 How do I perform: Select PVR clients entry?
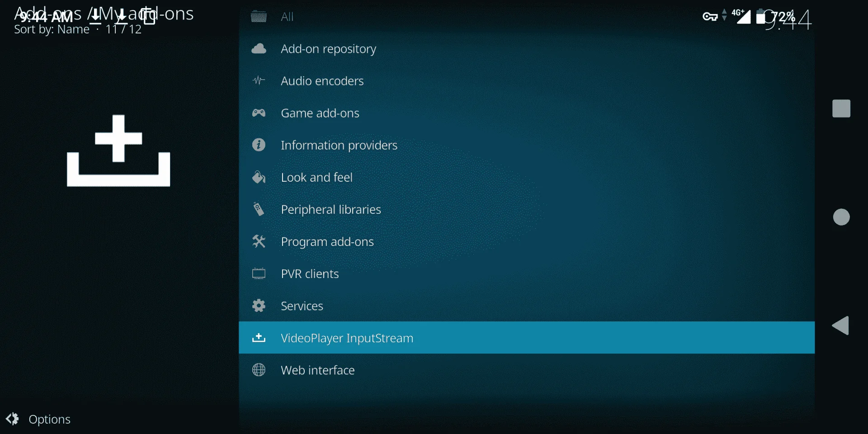(527, 274)
